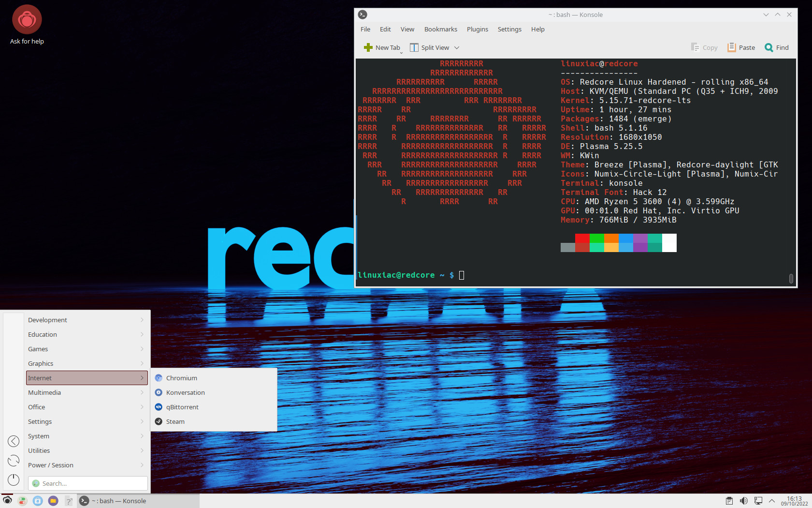Launch qBittorrent from Internet submenu
The width and height of the screenshot is (812, 508).
pyautogui.click(x=214, y=407)
